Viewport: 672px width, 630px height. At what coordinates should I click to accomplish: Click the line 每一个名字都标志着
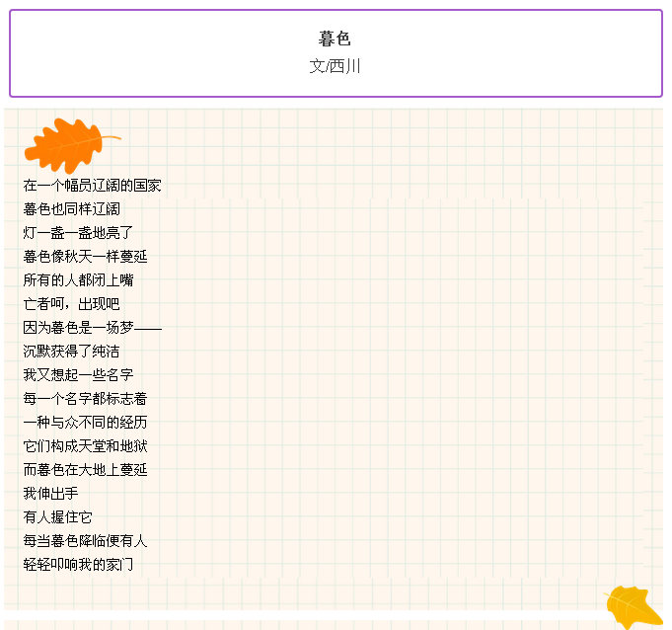tap(85, 399)
